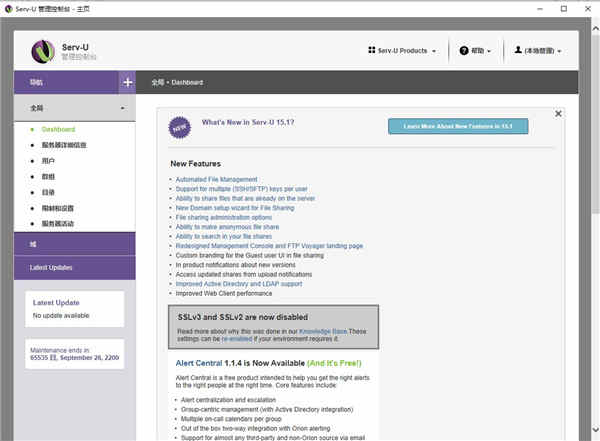Viewport: 600px width, 441px height.
Task: Open Serv-U Products grid menu
Action: [x=402, y=51]
